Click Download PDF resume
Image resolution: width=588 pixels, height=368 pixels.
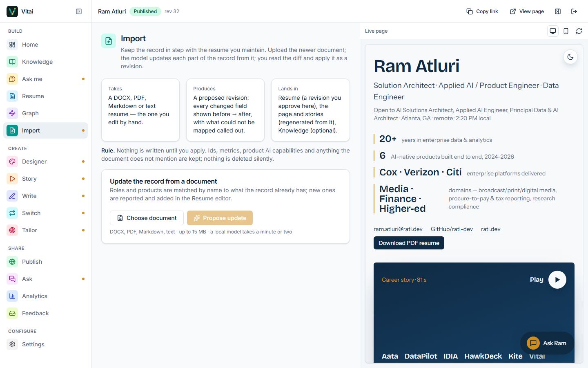tap(409, 243)
